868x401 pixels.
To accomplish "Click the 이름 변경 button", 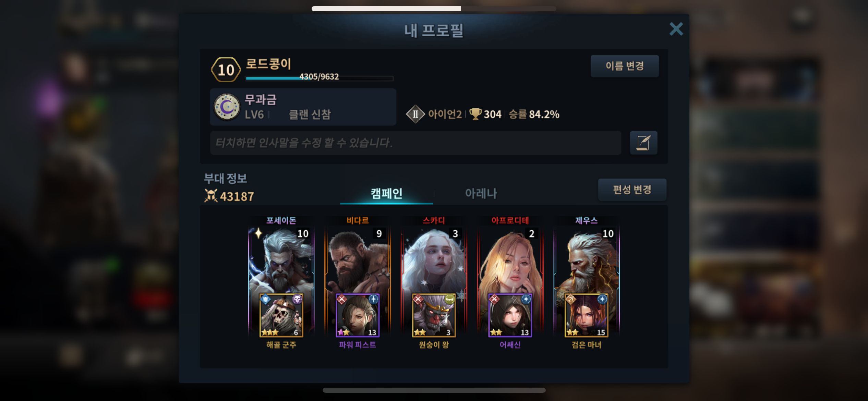I will click(x=625, y=66).
